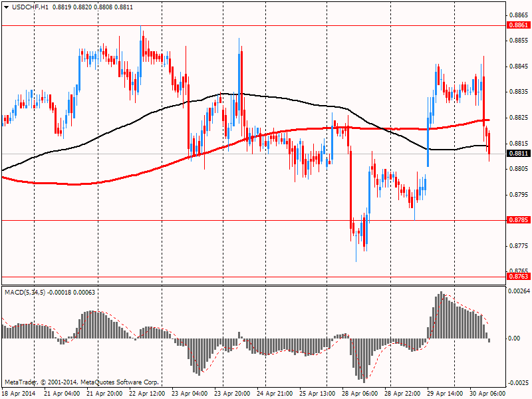Click the 18 Apr 2014 date label
The height and width of the screenshot is (399, 532).
(19, 394)
